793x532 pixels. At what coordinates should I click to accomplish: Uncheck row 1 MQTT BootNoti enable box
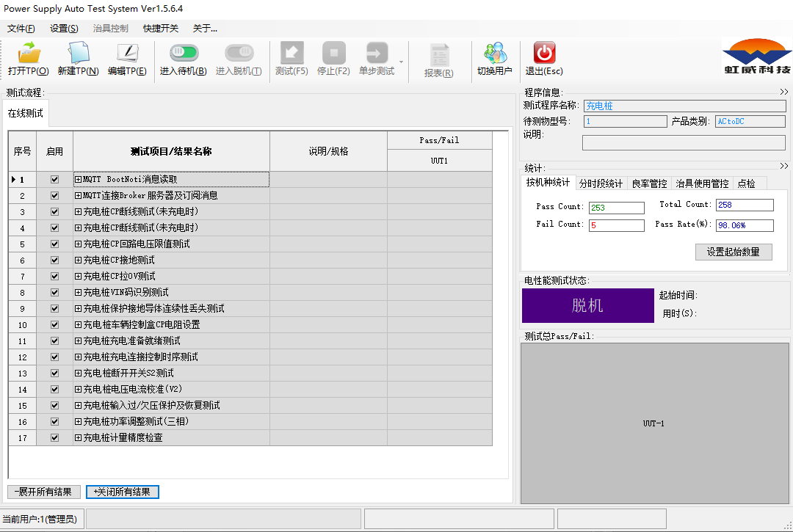pos(54,179)
